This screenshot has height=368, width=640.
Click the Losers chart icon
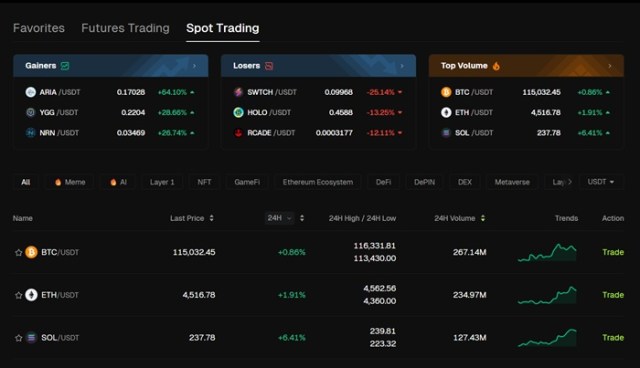269,66
